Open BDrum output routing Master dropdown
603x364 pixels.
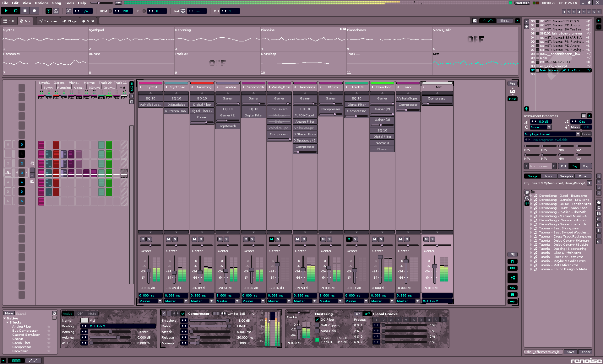(331, 301)
